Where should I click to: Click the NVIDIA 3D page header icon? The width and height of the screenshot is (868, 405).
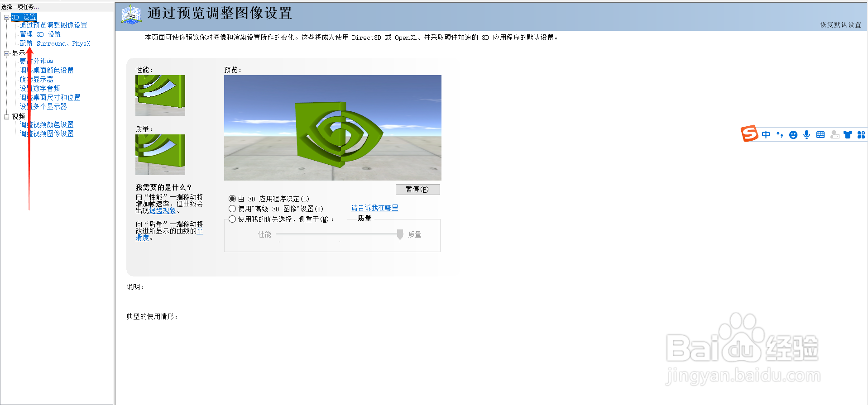[131, 14]
